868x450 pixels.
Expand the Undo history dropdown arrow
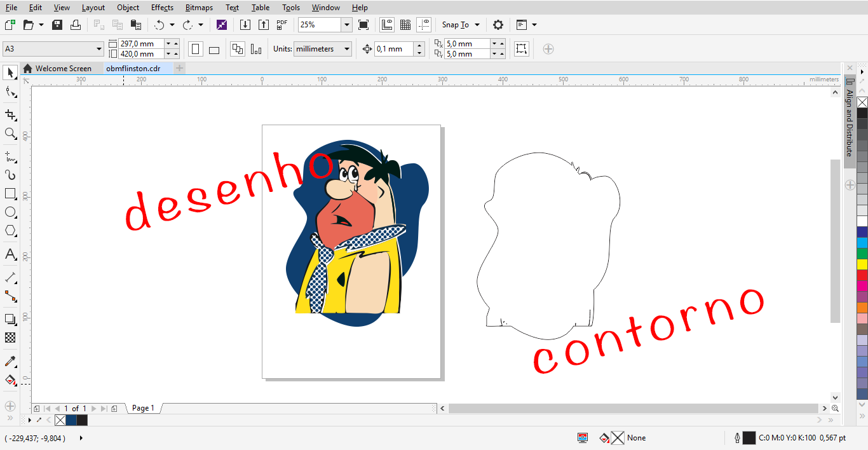click(172, 25)
